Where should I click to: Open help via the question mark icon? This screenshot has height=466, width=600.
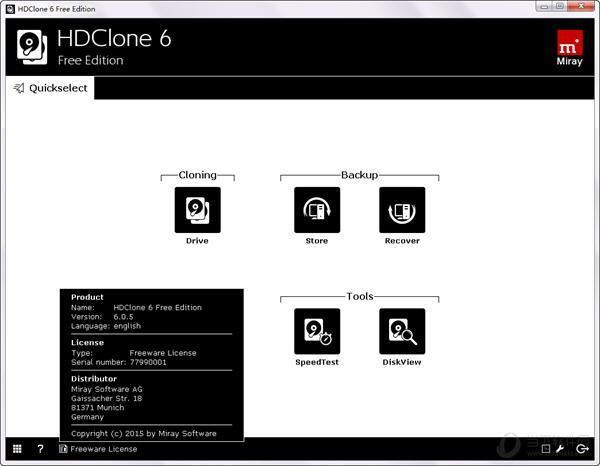(40, 449)
